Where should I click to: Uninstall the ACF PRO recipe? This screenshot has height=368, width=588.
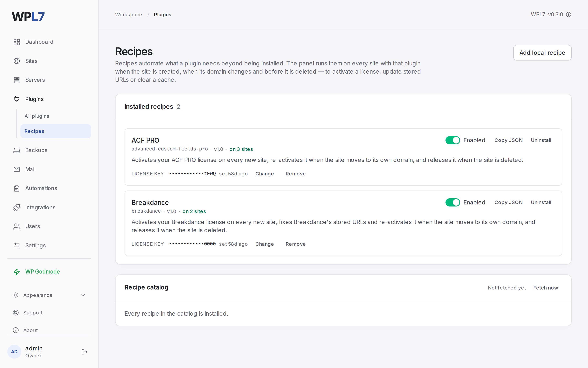(x=541, y=140)
